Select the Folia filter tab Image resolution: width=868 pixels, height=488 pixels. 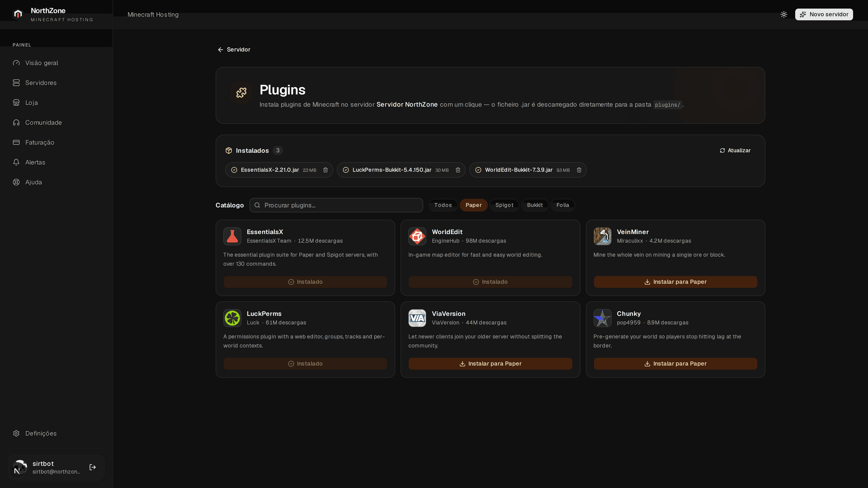[x=562, y=205]
